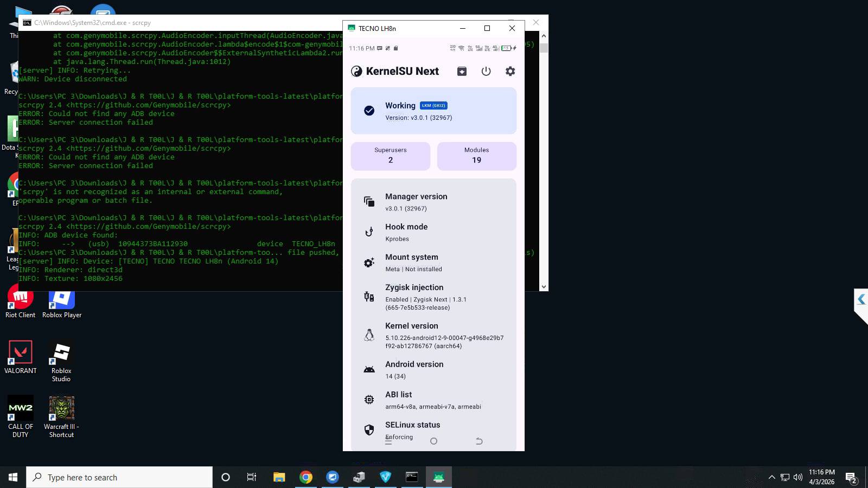Tap the Hook mode hook icon
This screenshot has width=868, height=488.
pyautogui.click(x=369, y=232)
